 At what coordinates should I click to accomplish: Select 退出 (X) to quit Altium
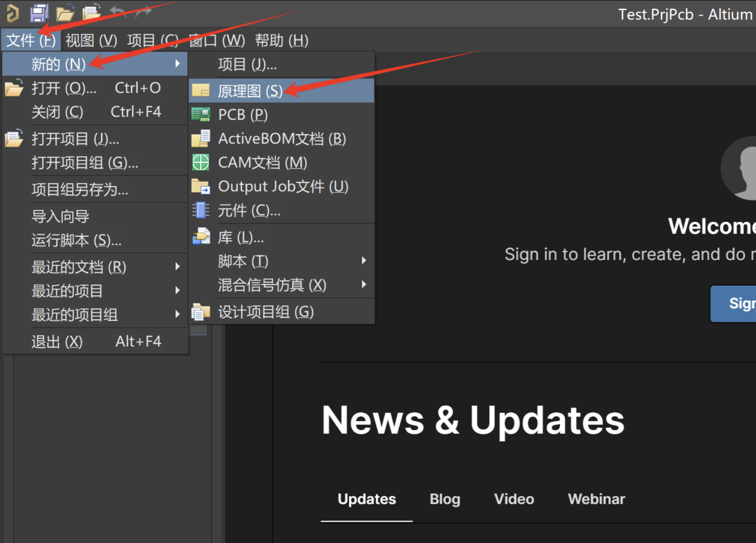pos(95,342)
